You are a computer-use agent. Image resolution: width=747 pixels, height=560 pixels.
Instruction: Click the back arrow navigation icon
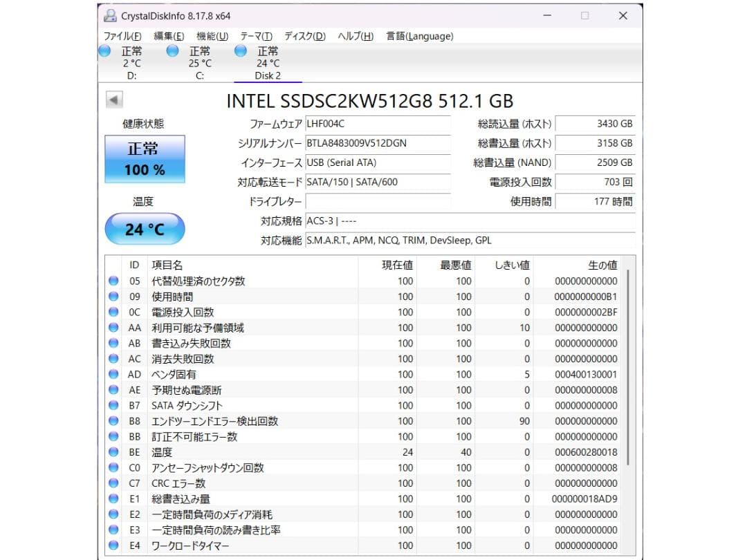pos(113,99)
